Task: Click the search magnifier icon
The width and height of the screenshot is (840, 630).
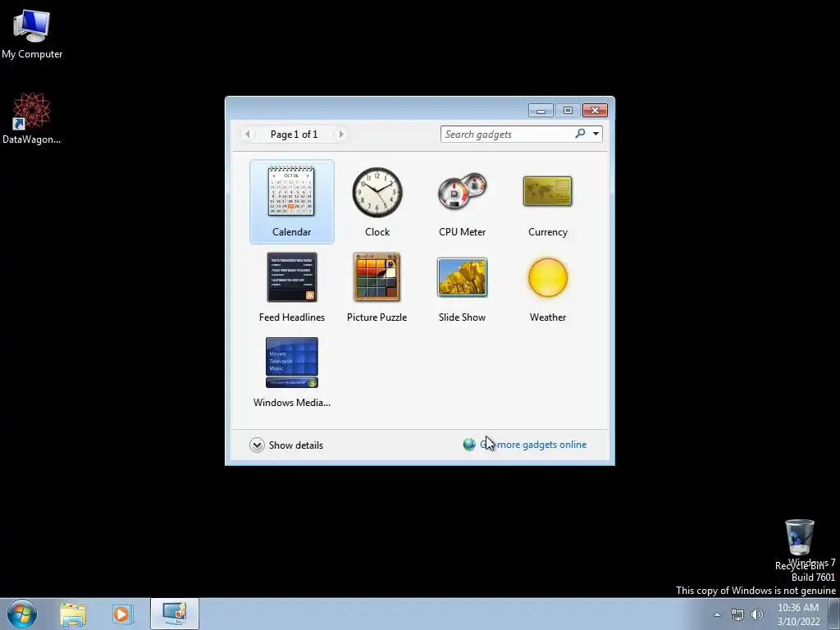Action: point(580,134)
